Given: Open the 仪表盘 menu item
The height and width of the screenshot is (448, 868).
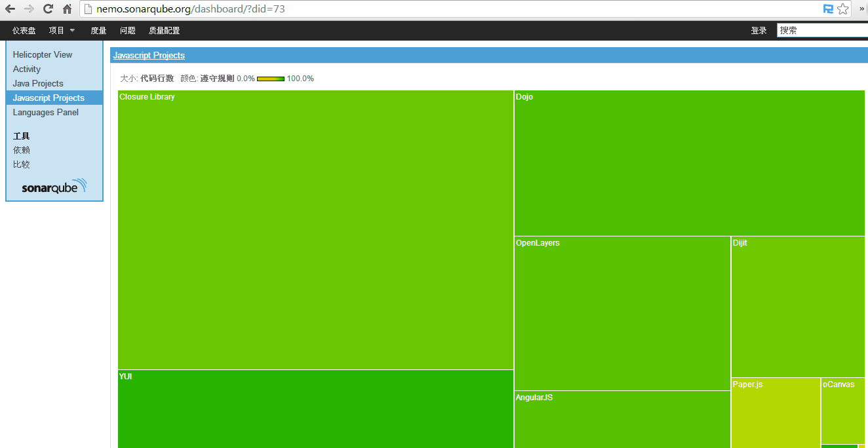Looking at the screenshot, I should pyautogui.click(x=24, y=30).
